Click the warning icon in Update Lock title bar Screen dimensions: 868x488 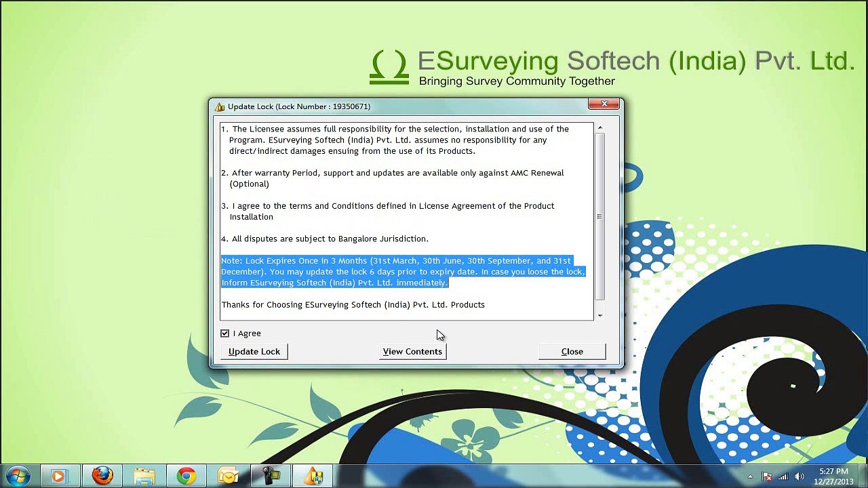tap(219, 106)
